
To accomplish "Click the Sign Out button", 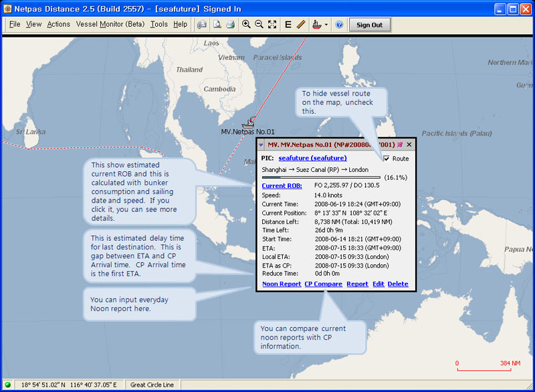I will (x=370, y=25).
